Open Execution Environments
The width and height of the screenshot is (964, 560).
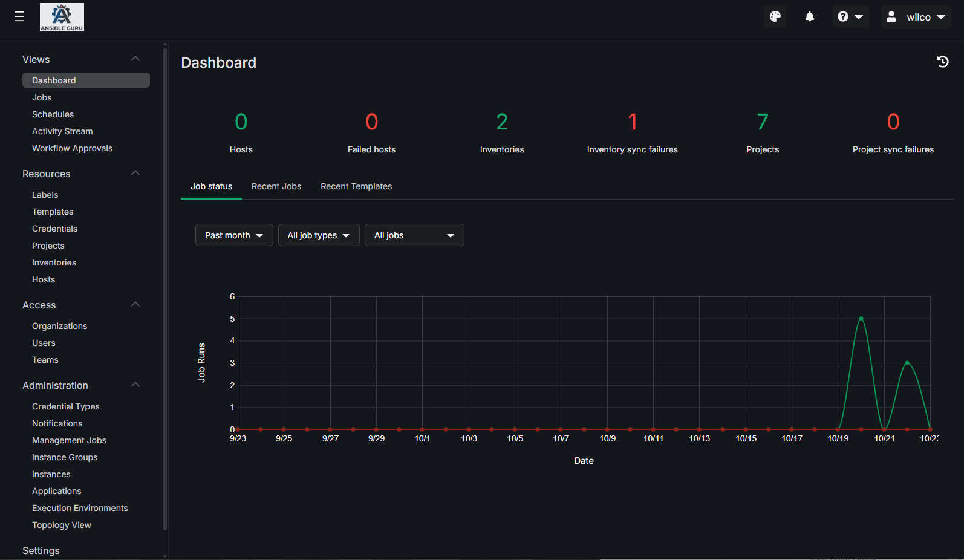pos(80,508)
